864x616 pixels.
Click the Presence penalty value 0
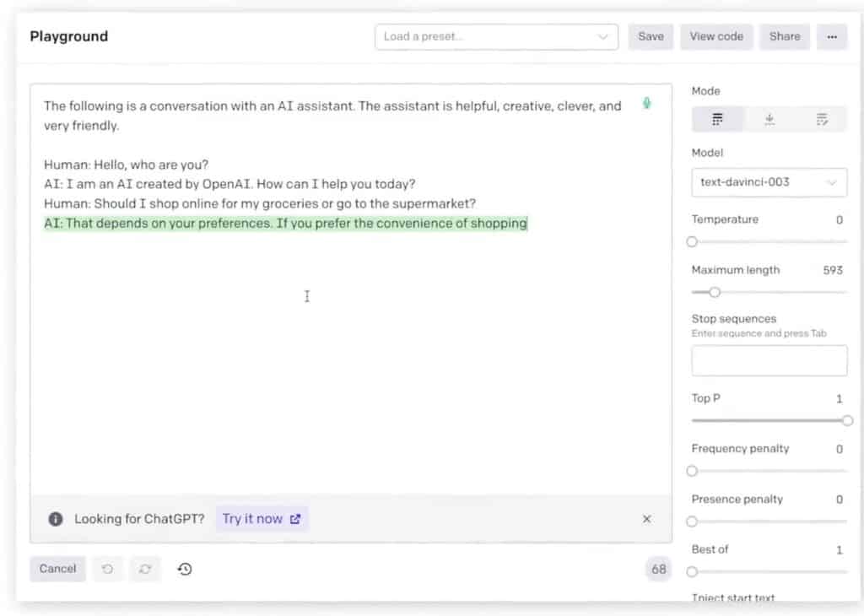840,500
